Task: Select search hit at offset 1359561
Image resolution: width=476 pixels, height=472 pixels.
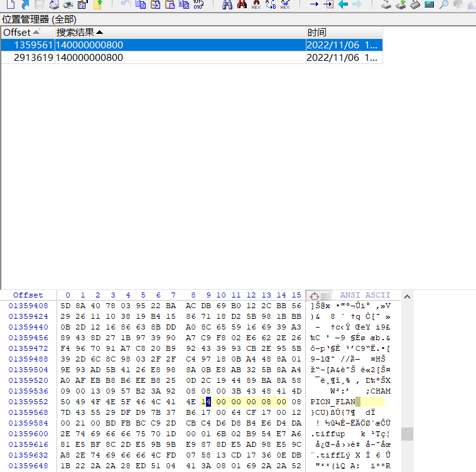Action: tap(192, 45)
